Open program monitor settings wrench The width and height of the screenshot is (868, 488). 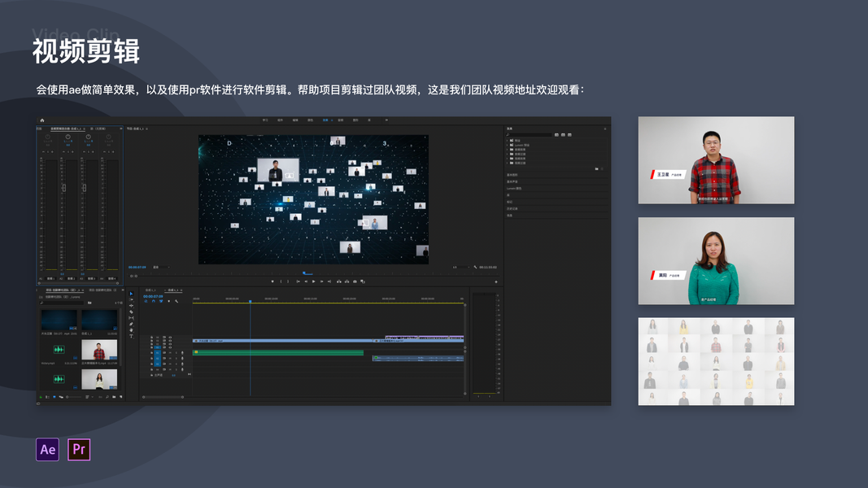475,268
